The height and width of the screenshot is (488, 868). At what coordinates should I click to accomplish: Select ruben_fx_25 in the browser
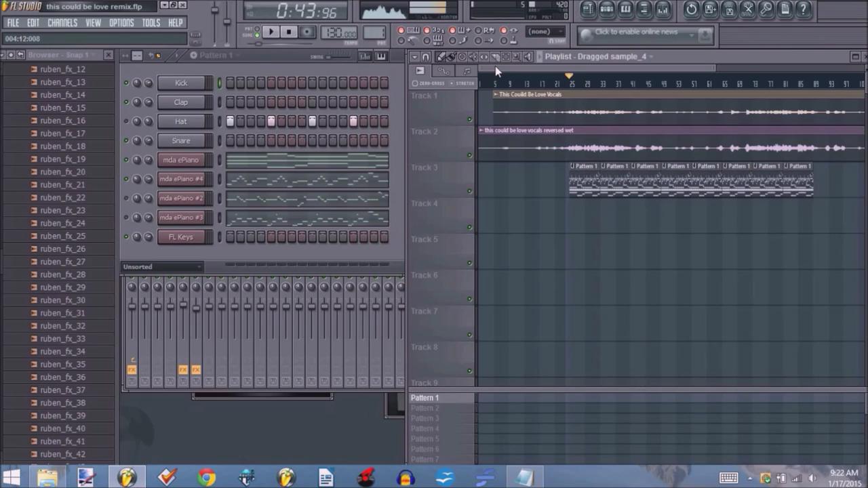pos(62,236)
